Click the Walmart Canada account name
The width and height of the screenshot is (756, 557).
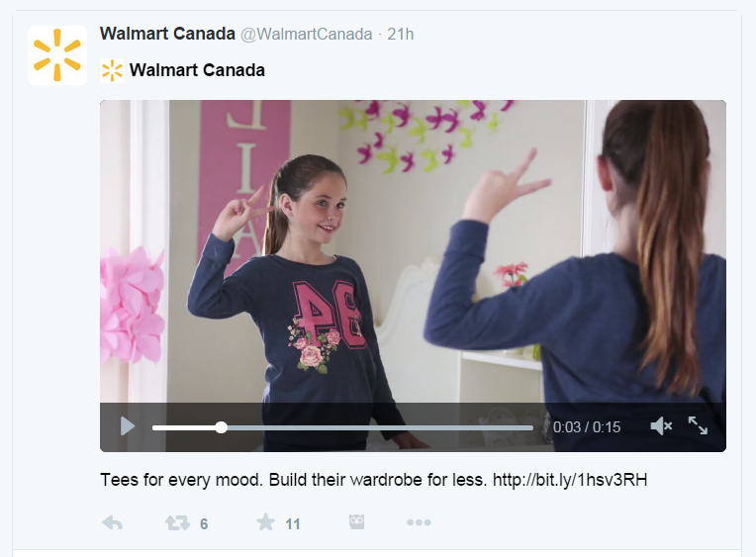coord(167,35)
